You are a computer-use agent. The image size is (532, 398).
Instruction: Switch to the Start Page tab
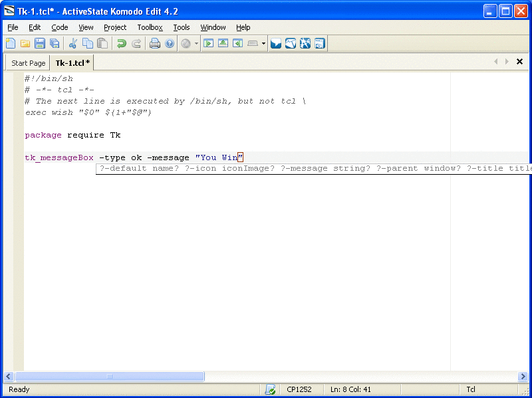point(29,63)
